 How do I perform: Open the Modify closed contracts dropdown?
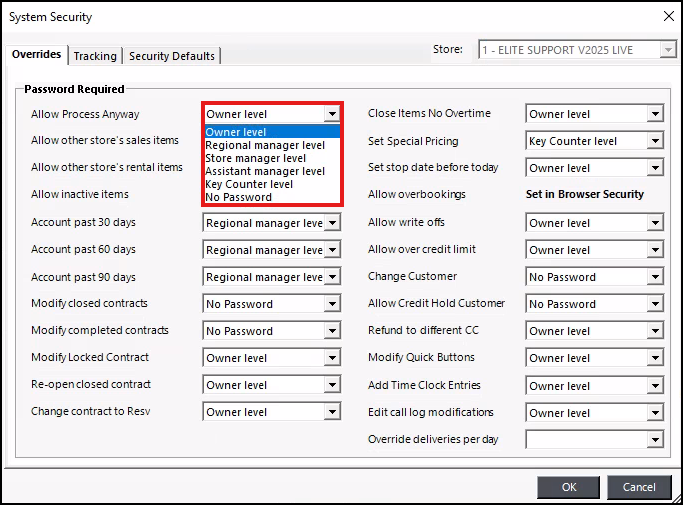pos(332,304)
